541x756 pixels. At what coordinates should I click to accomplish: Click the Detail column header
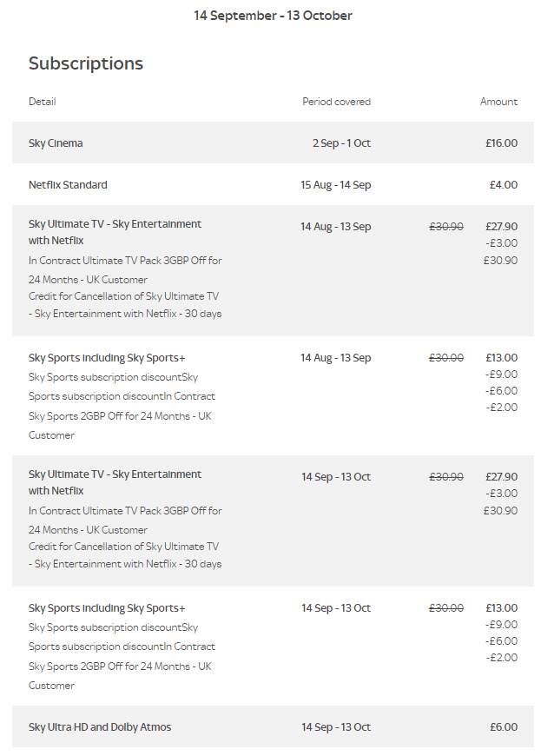coord(42,102)
